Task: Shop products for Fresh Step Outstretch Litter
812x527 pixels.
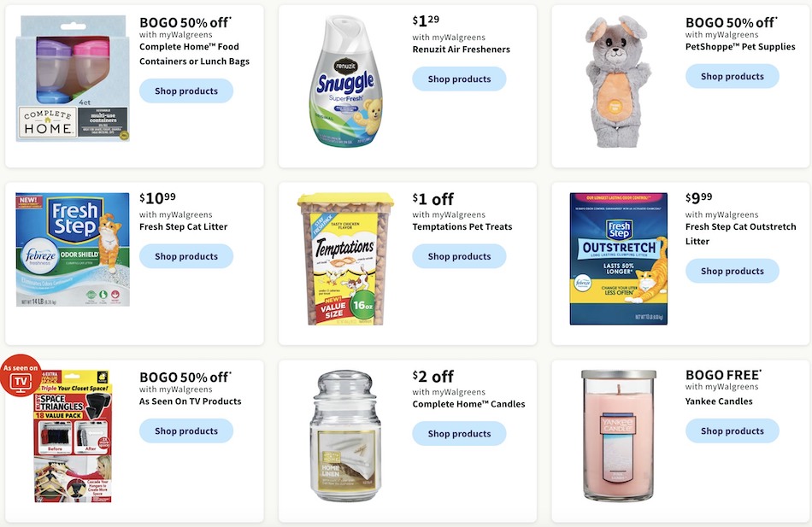Action: 733,272
